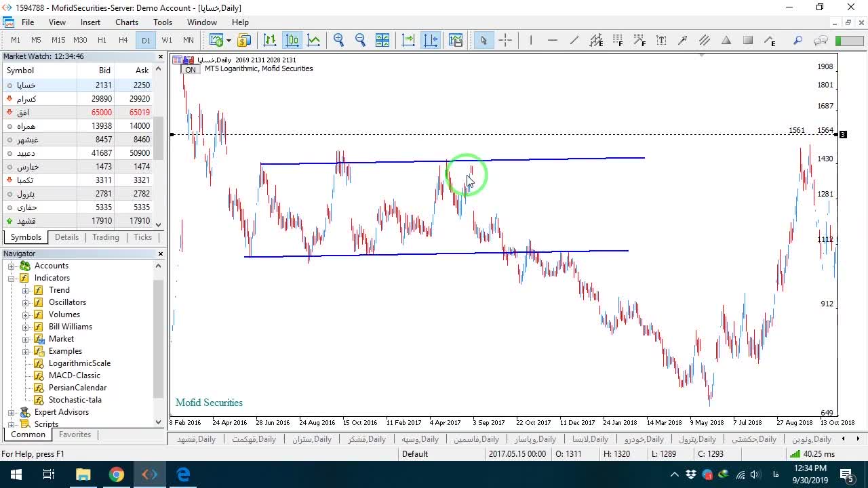Select the M5 timeframe
The image size is (868, 488).
pos(36,40)
